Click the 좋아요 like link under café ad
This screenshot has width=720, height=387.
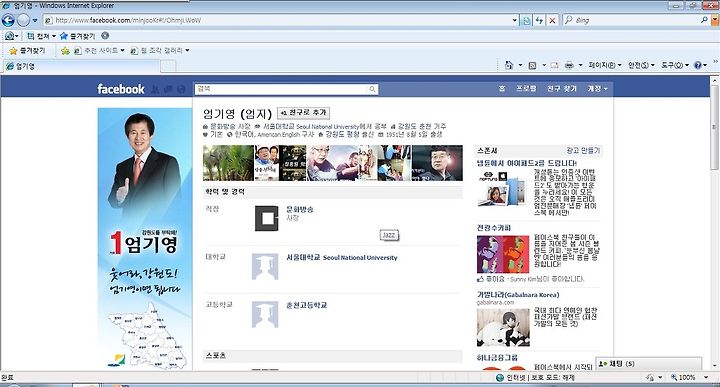(x=495, y=279)
